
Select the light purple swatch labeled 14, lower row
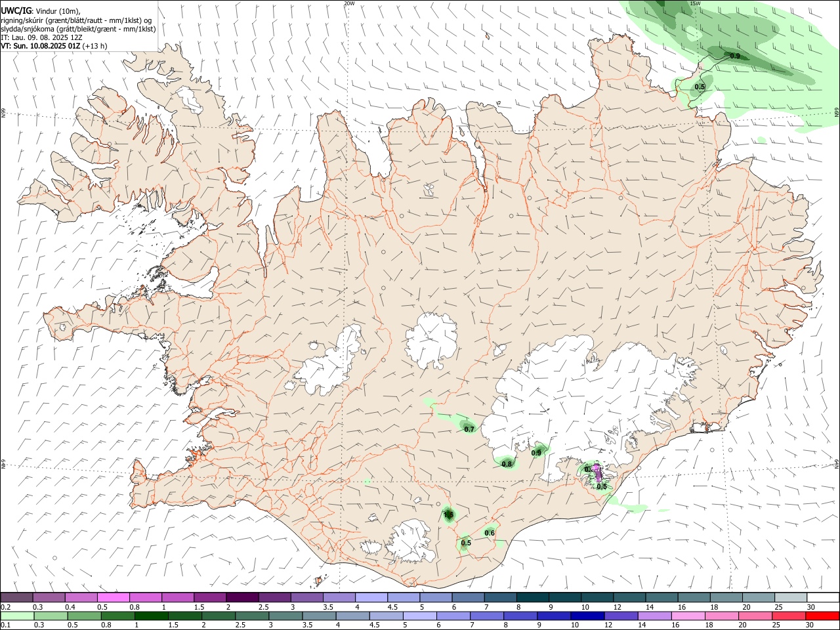[x=655, y=616]
